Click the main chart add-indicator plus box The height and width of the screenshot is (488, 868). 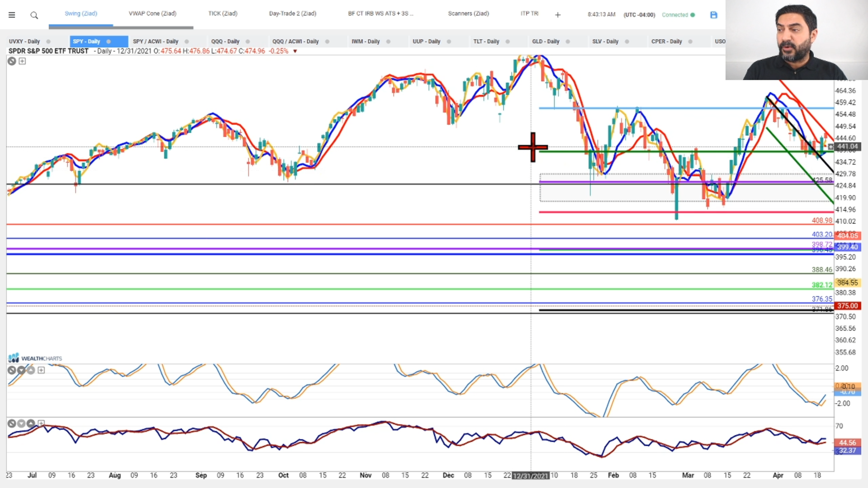click(x=22, y=61)
